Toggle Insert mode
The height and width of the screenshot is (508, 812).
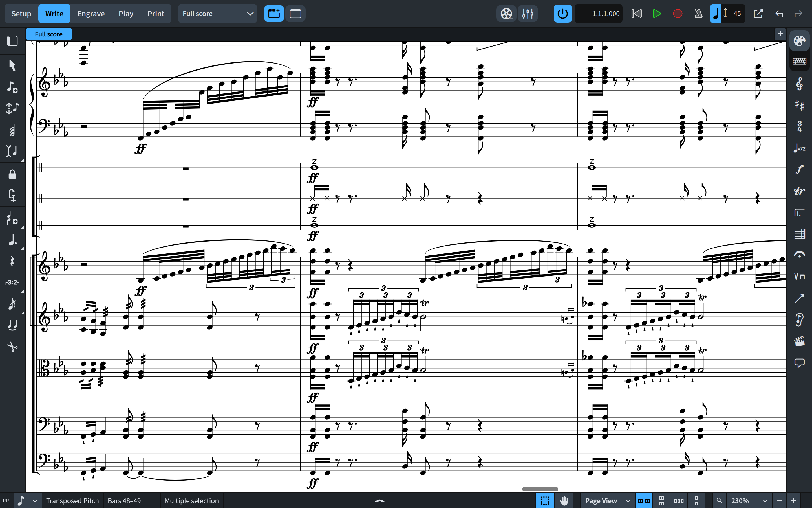pos(12,151)
